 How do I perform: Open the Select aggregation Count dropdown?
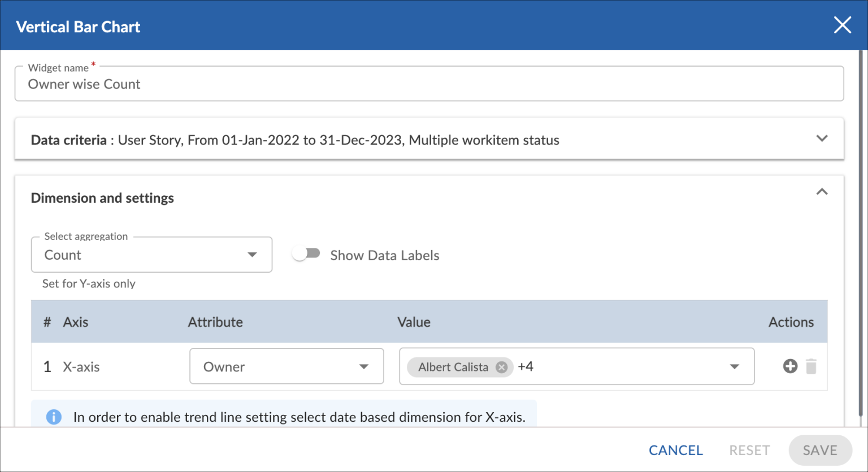tap(151, 255)
